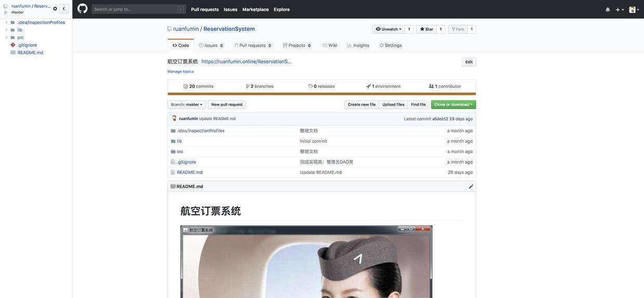
Task: Click the language breakdown color bar
Action: 321,94
